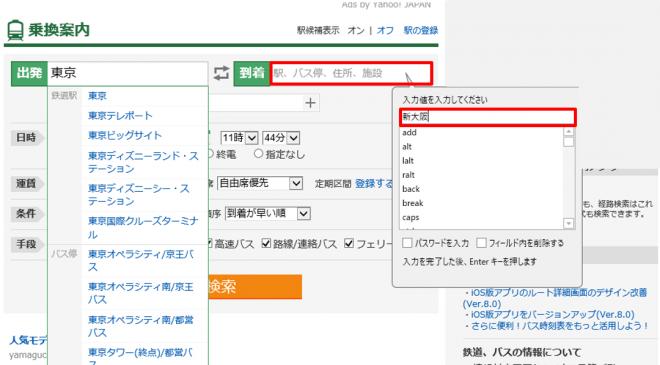
Task: Open the 11時 hour dropdown
Action: [239, 138]
